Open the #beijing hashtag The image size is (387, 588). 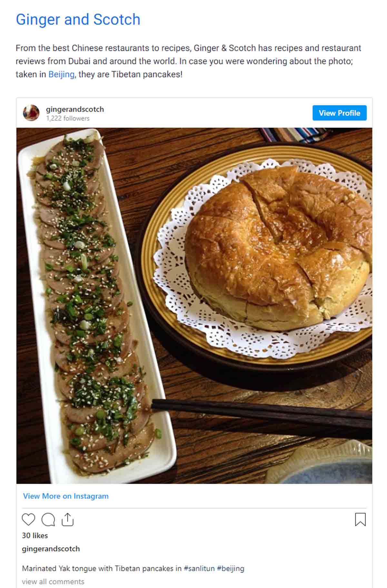coord(231,568)
